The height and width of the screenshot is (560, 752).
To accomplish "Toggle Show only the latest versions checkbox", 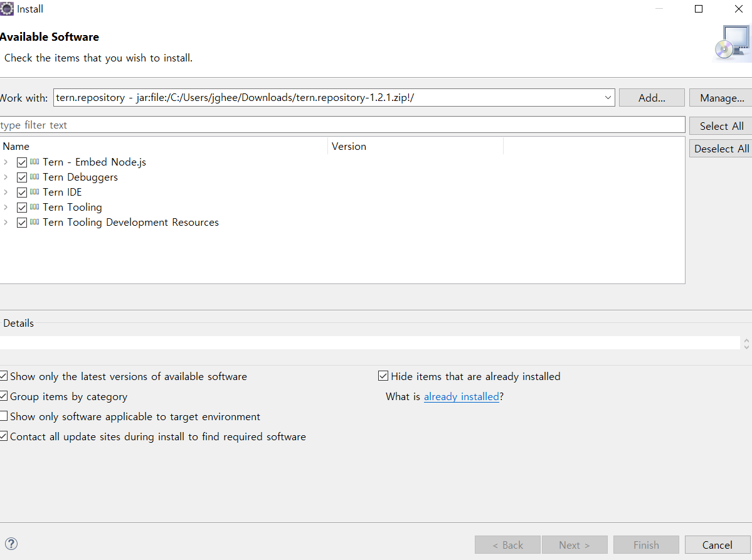I will (x=3, y=376).
